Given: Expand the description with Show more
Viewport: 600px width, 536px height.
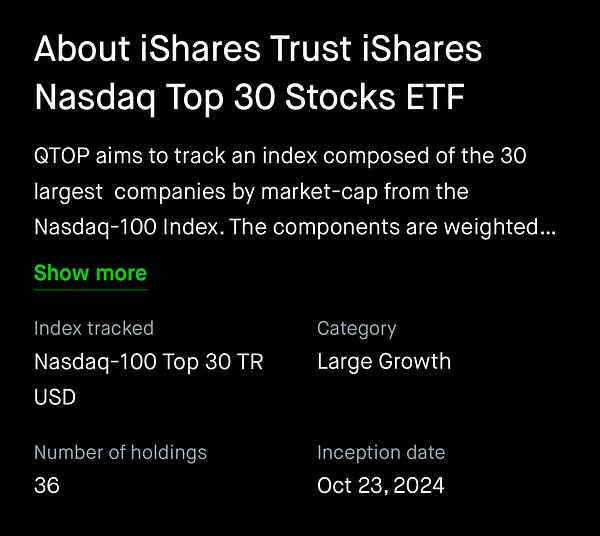Looking at the screenshot, I should click(90, 273).
